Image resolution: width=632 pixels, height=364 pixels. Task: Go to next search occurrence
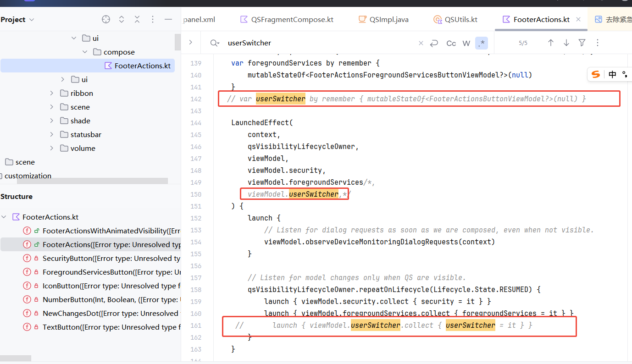tap(566, 43)
